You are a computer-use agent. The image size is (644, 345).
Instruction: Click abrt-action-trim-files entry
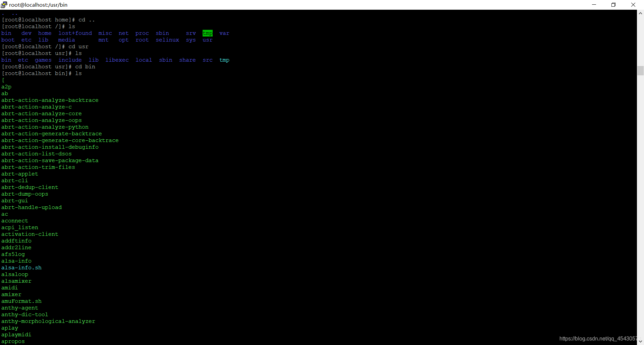[38, 167]
